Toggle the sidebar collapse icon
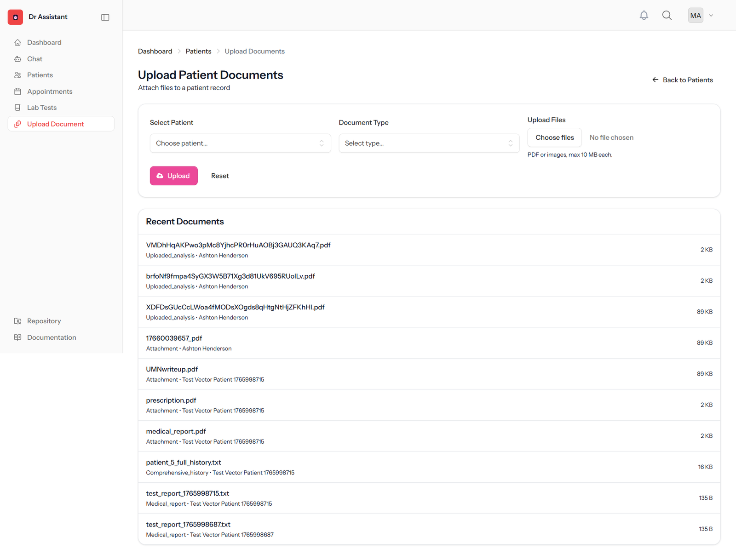This screenshot has height=560, width=736. tap(105, 17)
